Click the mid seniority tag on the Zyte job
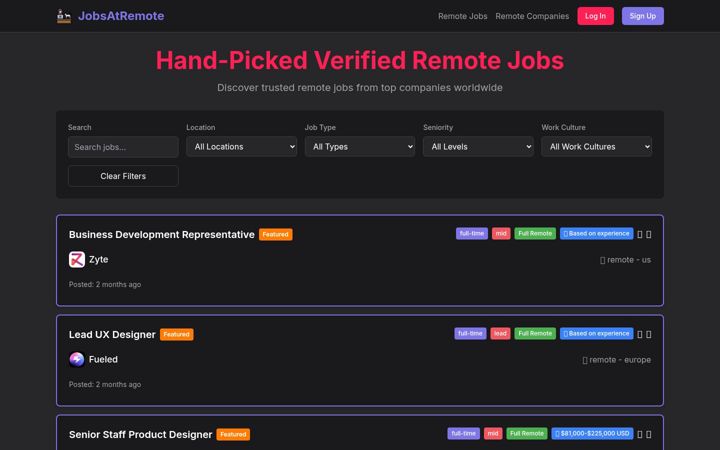 [x=501, y=234]
